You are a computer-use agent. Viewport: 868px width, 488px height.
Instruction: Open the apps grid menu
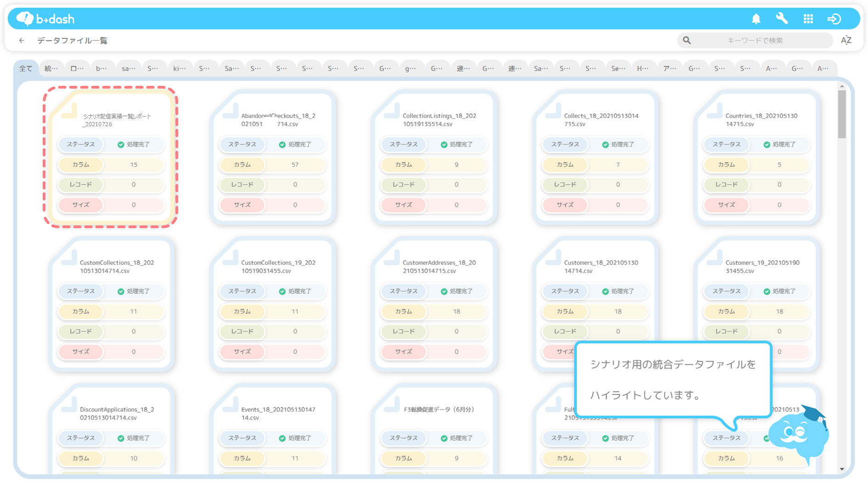[x=808, y=19]
